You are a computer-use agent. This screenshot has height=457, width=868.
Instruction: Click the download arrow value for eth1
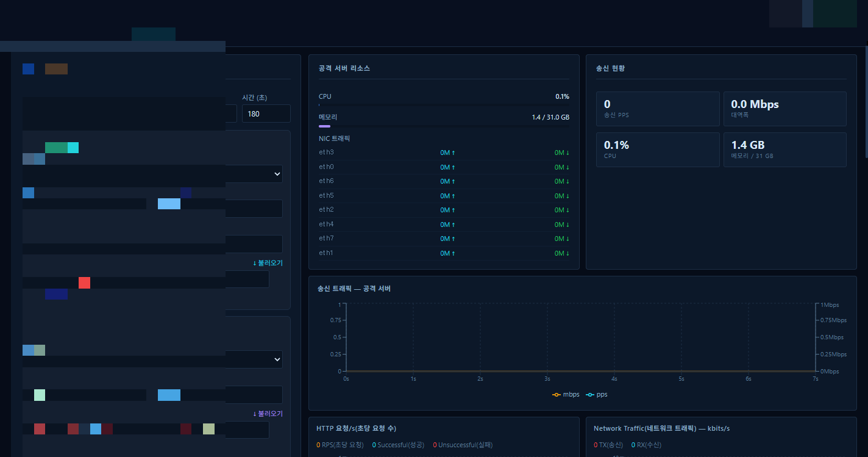pos(562,253)
